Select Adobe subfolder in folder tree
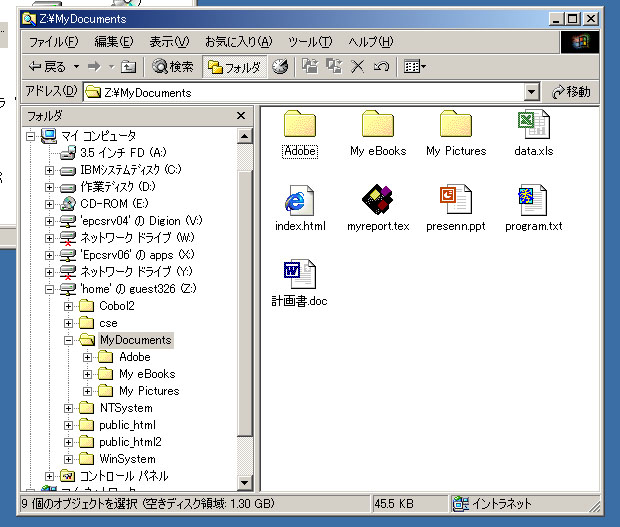Image resolution: width=620 pixels, height=527 pixels. pyautogui.click(x=134, y=357)
